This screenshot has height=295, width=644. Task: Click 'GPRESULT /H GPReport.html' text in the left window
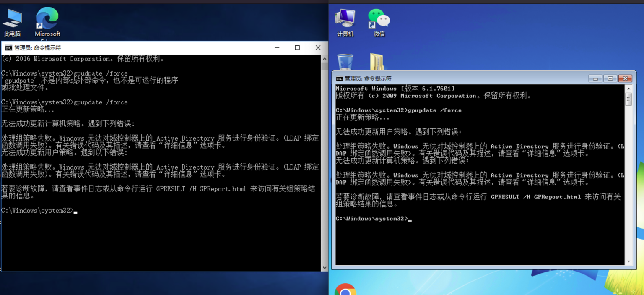pos(201,189)
